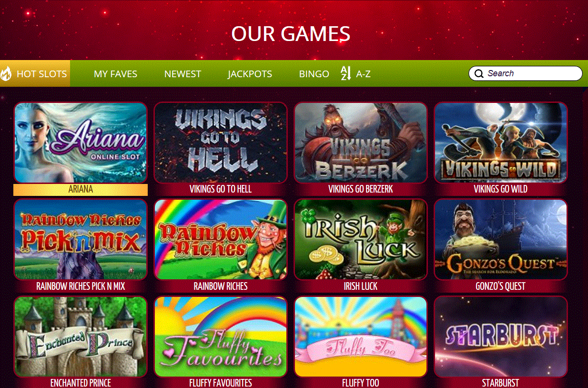
Task: Switch to the My Faves tab
Action: (x=115, y=74)
